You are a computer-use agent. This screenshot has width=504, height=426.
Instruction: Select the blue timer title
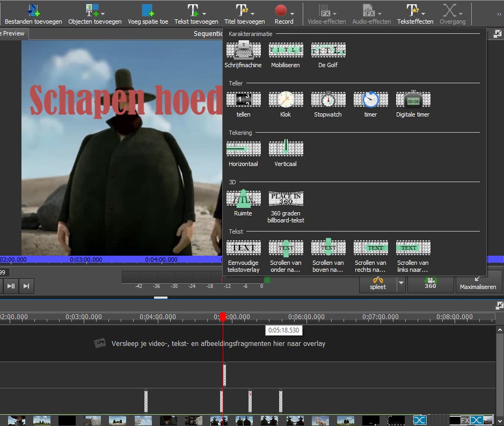(x=370, y=104)
